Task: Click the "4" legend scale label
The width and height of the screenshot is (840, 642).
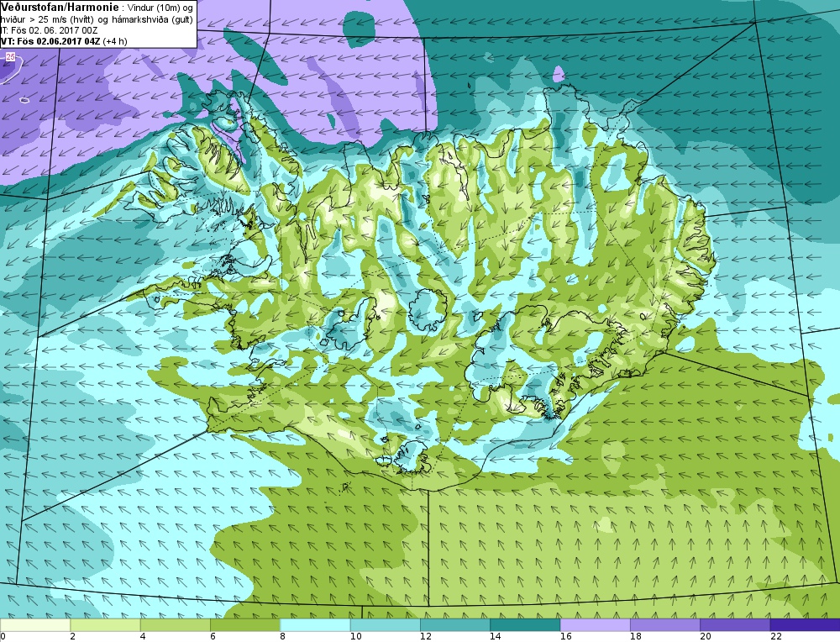Action: pos(143,637)
